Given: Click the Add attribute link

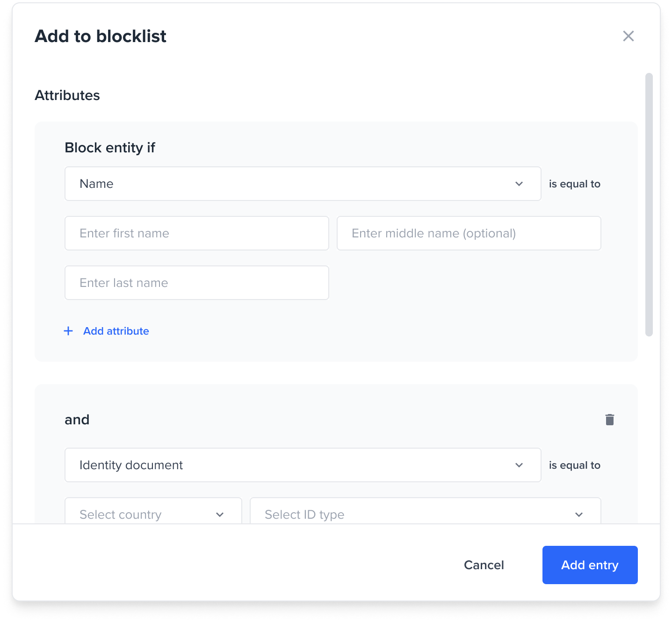Looking at the screenshot, I should [x=116, y=331].
